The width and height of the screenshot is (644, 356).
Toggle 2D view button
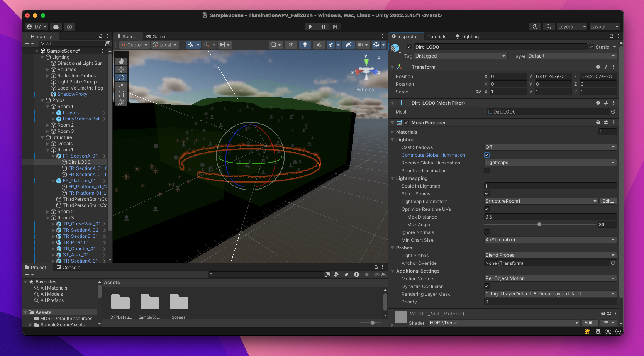(x=291, y=45)
